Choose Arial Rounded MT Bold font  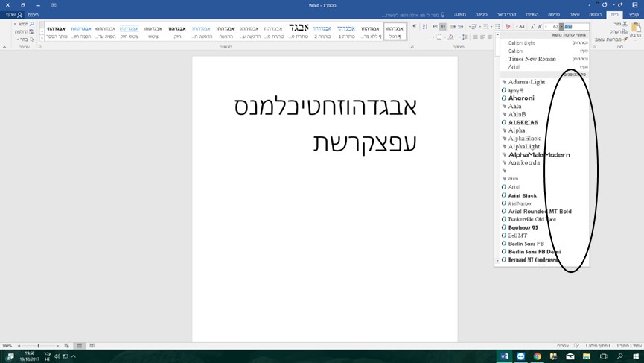[x=540, y=211]
